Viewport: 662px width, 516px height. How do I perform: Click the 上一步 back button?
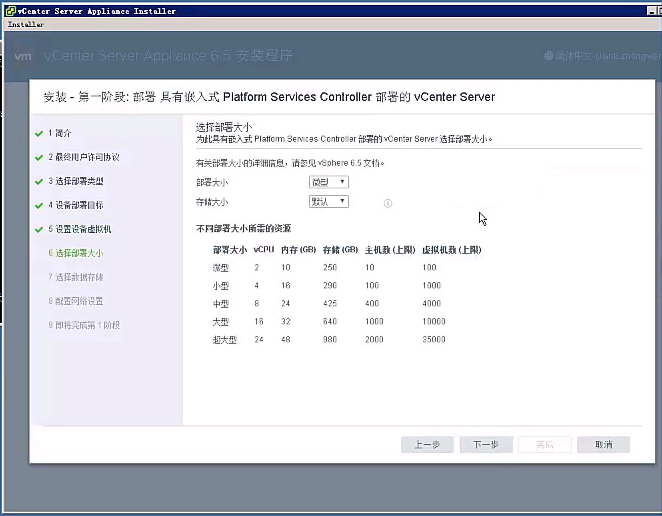click(x=427, y=444)
